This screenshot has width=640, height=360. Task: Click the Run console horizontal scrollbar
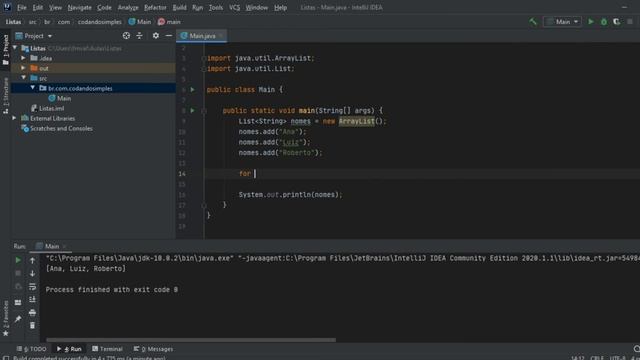click(x=191, y=340)
